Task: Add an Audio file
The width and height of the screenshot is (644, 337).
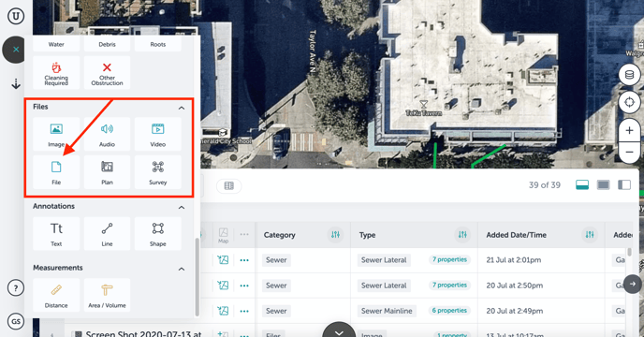Action: (x=107, y=135)
